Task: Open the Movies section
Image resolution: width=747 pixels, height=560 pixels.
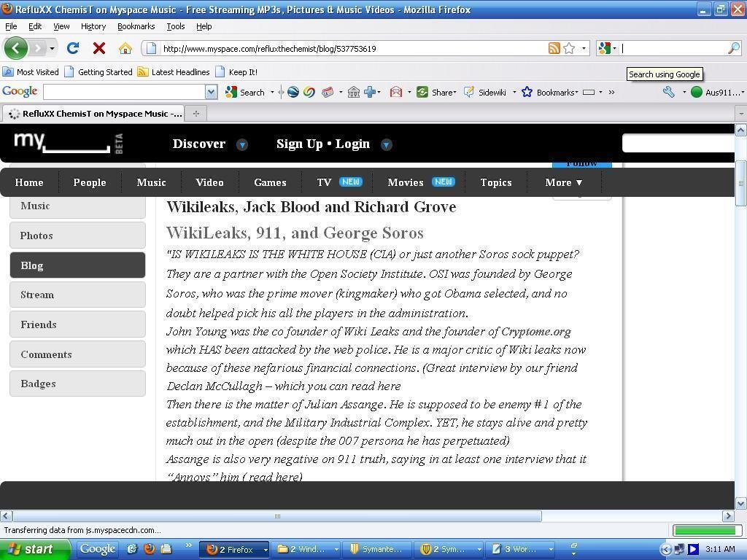Action: [x=406, y=182]
